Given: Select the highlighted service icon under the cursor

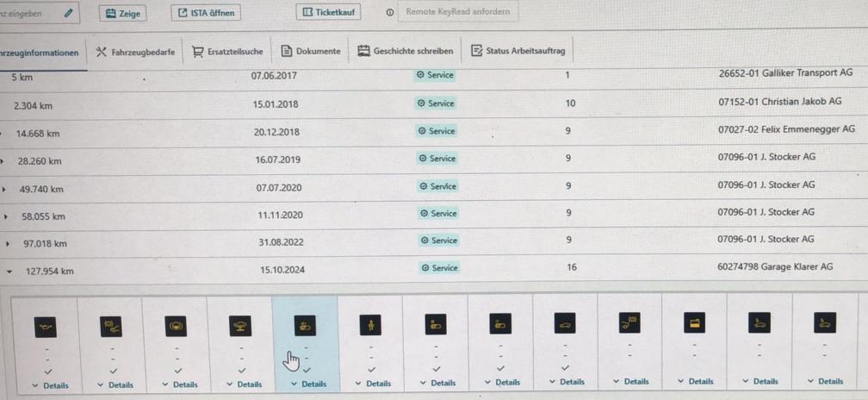Looking at the screenshot, I should [x=305, y=325].
